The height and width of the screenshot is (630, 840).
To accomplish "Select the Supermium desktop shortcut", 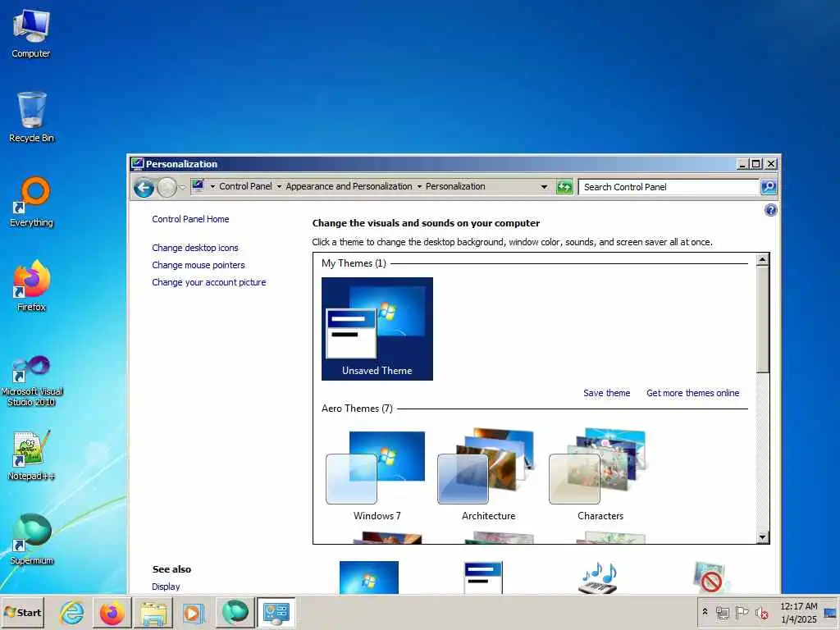I will pos(32,539).
